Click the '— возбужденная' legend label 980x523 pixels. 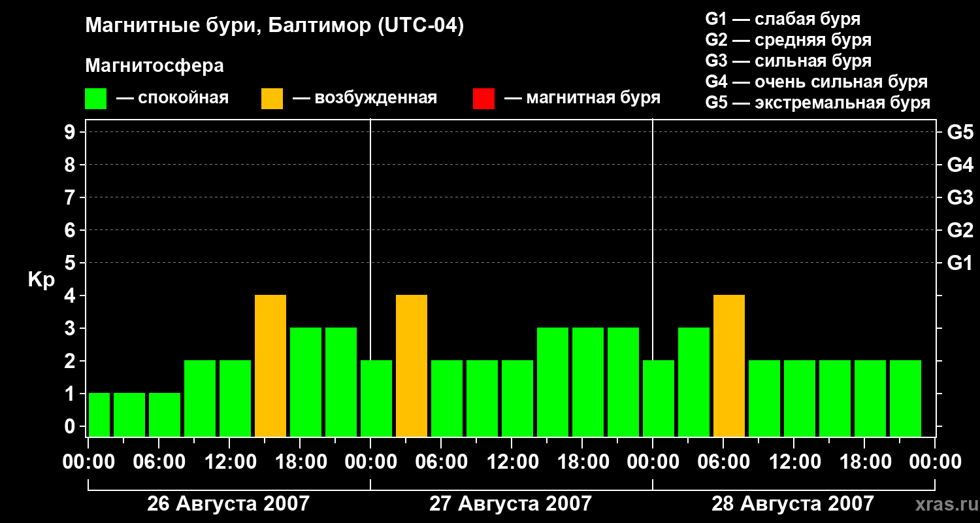click(x=365, y=98)
